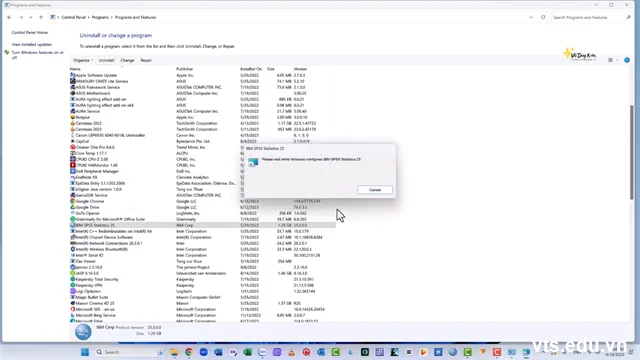Sort by the Installed On column header

[251, 69]
